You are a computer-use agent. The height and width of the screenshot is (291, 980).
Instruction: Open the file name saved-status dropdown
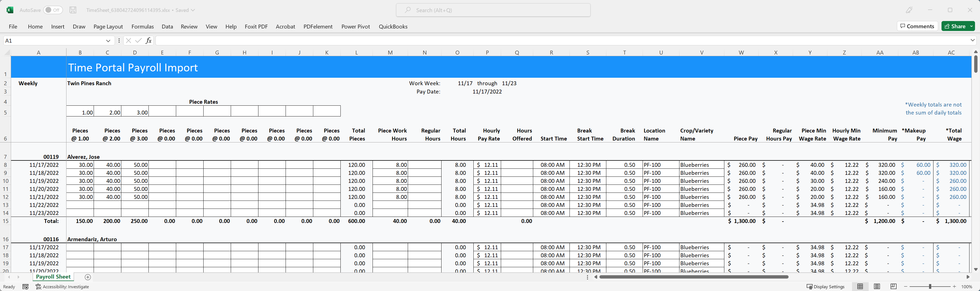193,10
